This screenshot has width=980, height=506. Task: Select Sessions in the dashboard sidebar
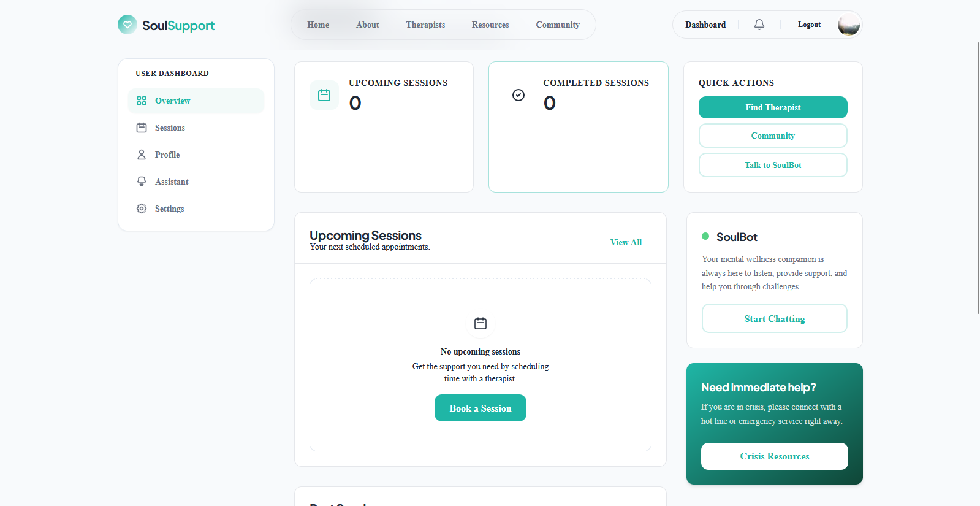pyautogui.click(x=196, y=128)
